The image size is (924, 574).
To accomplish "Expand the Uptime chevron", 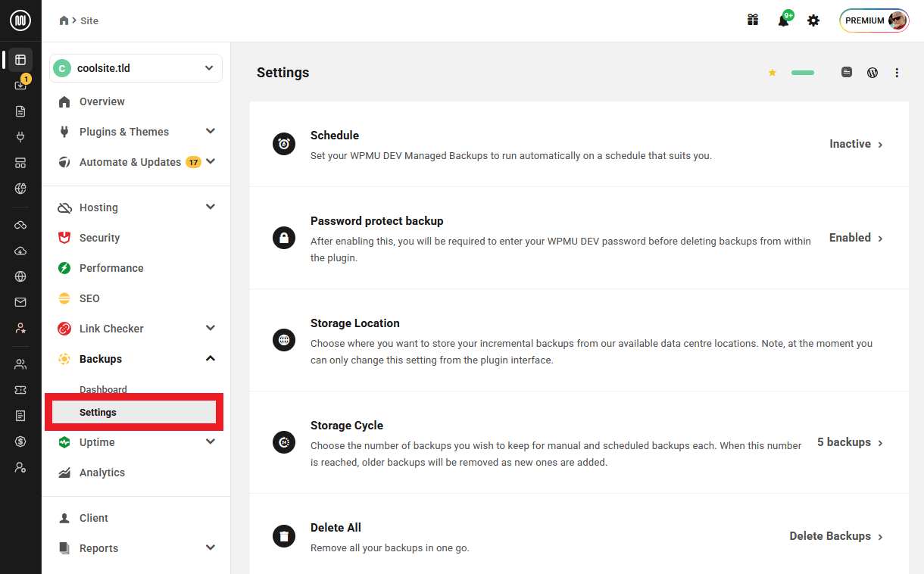I will (x=211, y=441).
